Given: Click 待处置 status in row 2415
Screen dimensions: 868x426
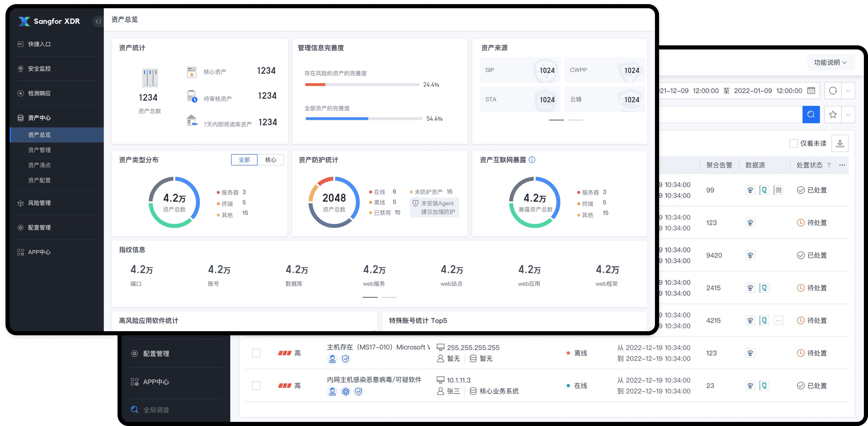Looking at the screenshot, I should click(812, 288).
